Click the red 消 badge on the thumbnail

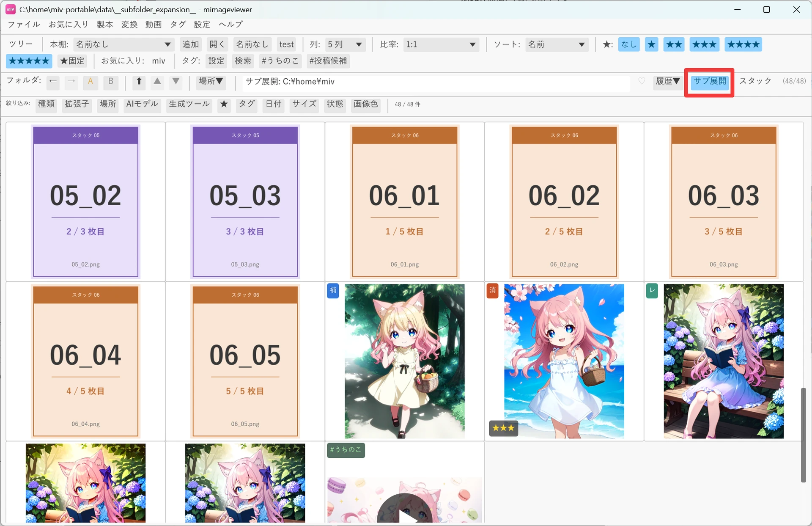point(493,290)
